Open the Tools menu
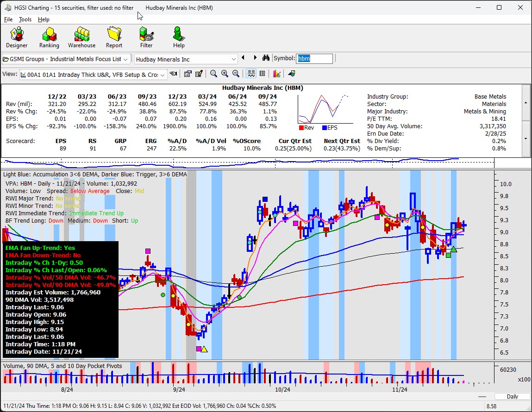This screenshot has height=412, width=532. [x=25, y=19]
